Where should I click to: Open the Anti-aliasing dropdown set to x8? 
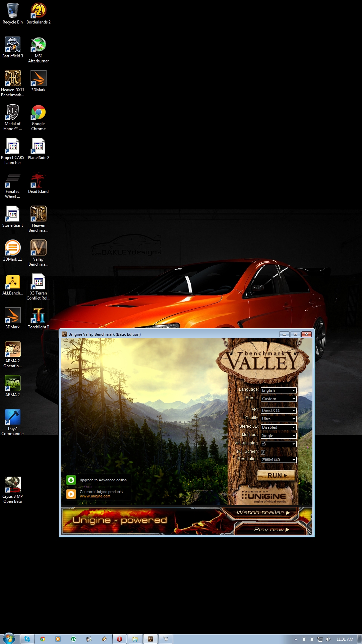click(279, 444)
